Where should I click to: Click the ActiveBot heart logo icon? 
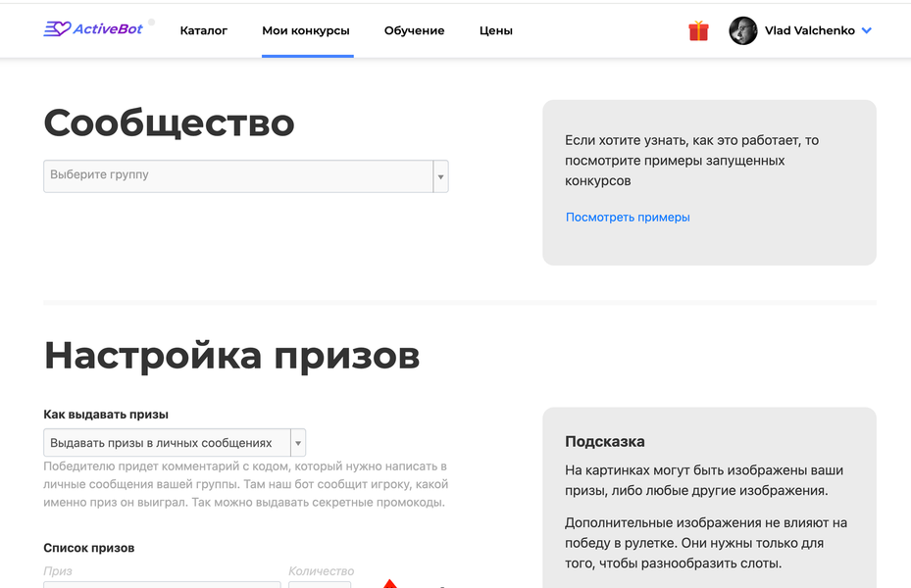tap(57, 29)
